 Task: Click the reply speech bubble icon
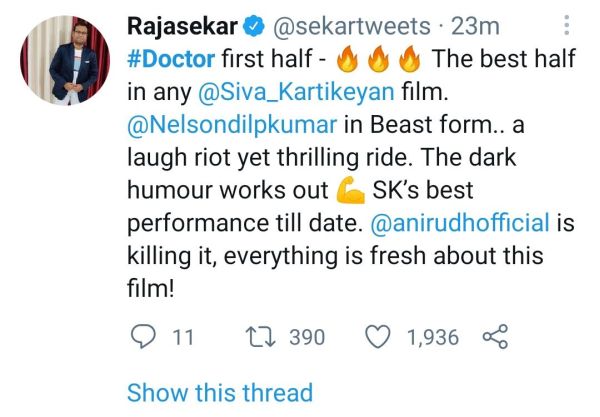click(x=146, y=338)
